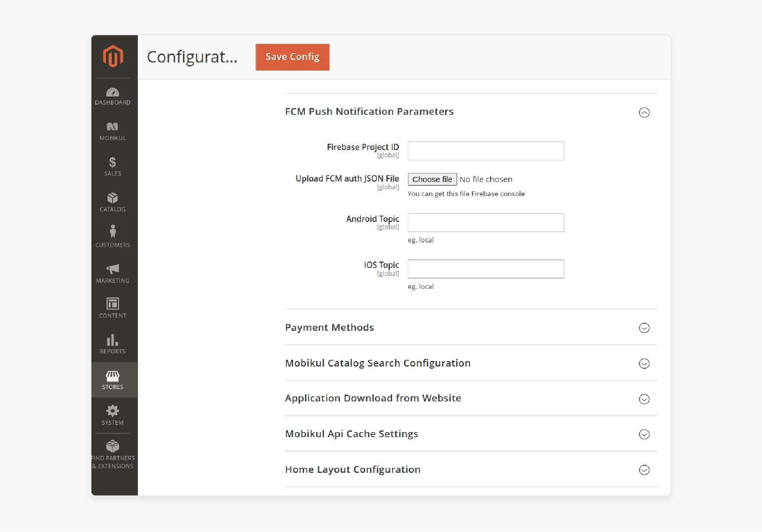Viewport: 762px width, 532px height.
Task: Click the 'iOS Topic' label
Action: point(381,265)
